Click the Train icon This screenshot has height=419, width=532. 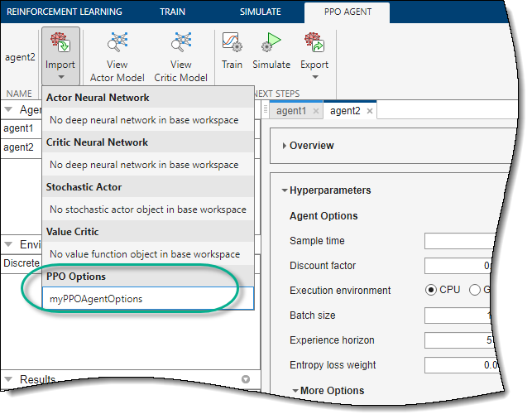(232, 44)
